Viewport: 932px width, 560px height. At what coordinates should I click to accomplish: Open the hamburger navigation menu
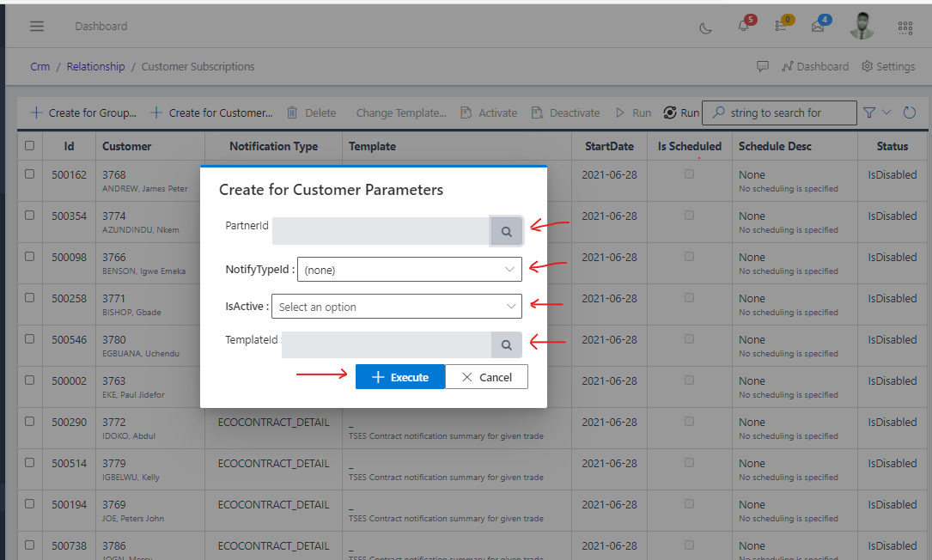coord(37,26)
